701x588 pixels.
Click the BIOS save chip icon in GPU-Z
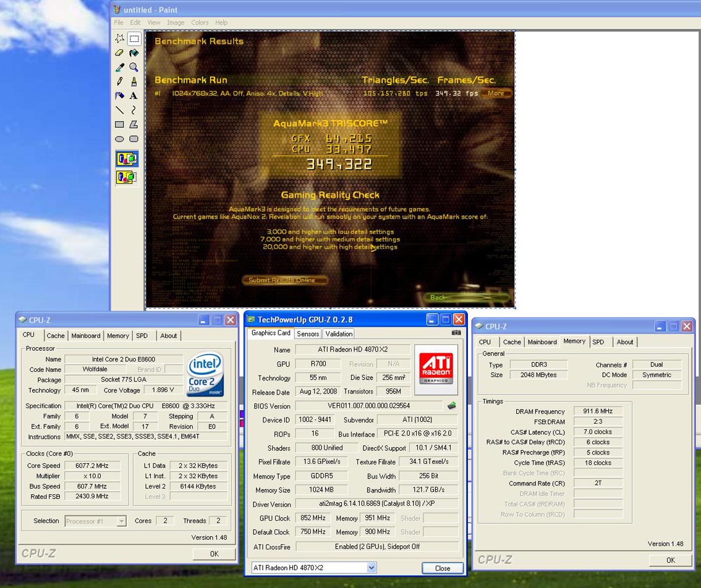[x=451, y=406]
